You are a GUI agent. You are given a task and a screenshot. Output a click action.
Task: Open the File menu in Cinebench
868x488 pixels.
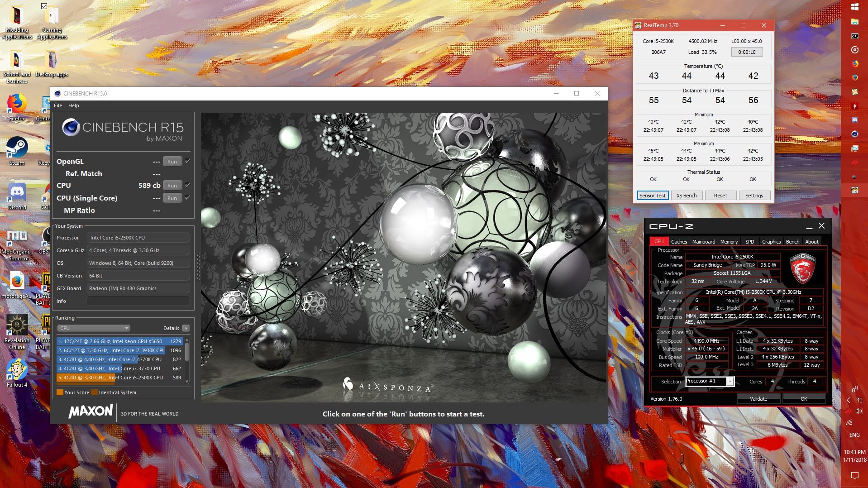click(58, 105)
